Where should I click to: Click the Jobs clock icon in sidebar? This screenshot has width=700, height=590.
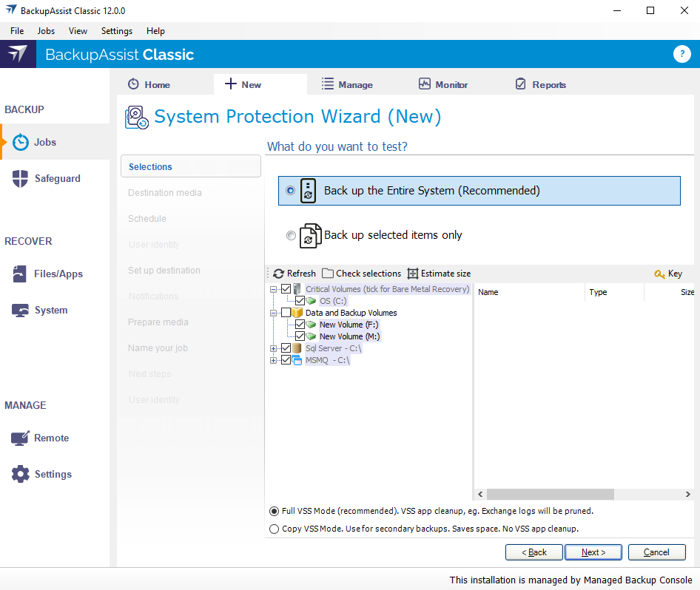(21, 142)
